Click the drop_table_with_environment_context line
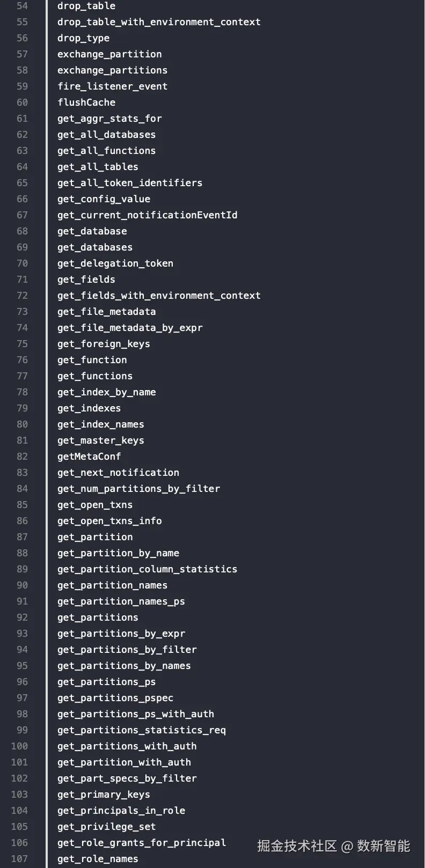The image size is (425, 868). click(x=159, y=22)
